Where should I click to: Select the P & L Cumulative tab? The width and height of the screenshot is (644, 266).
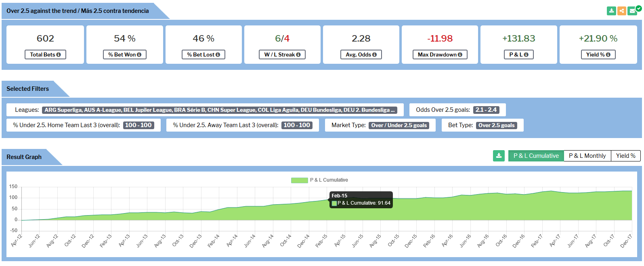pyautogui.click(x=536, y=156)
